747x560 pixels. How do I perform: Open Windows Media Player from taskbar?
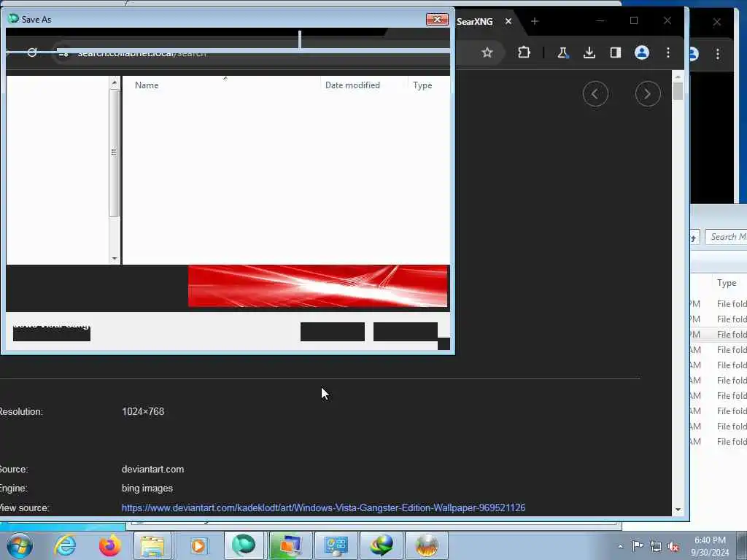pyautogui.click(x=198, y=545)
